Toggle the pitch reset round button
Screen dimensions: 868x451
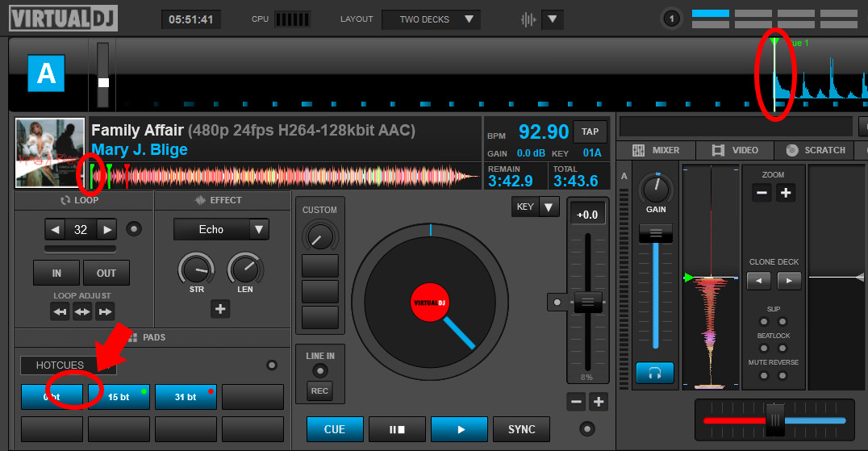point(557,302)
